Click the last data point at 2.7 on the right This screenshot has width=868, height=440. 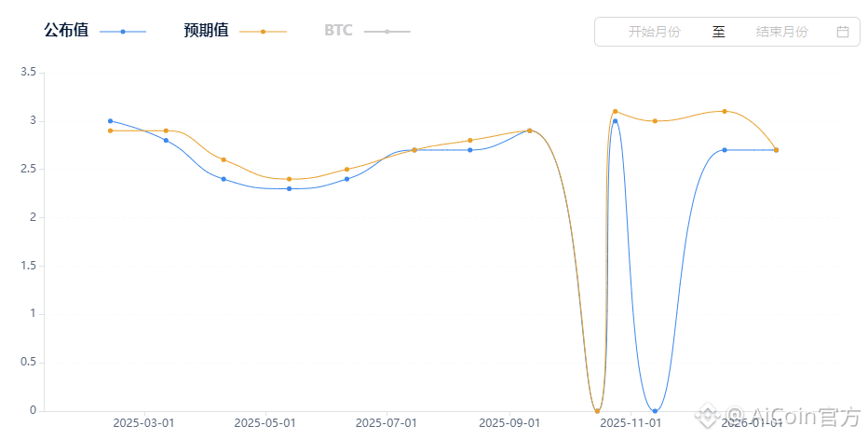[x=776, y=150]
